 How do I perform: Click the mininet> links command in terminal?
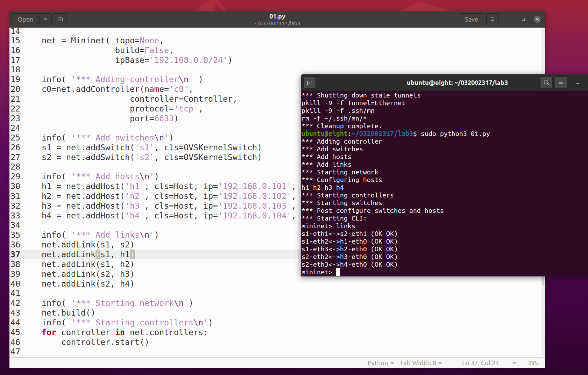click(328, 226)
